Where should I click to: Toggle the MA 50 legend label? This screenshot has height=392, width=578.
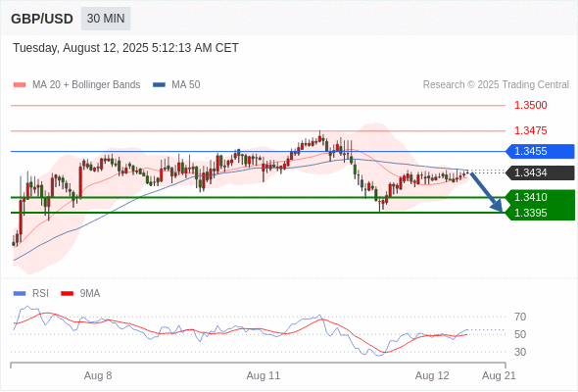click(186, 85)
